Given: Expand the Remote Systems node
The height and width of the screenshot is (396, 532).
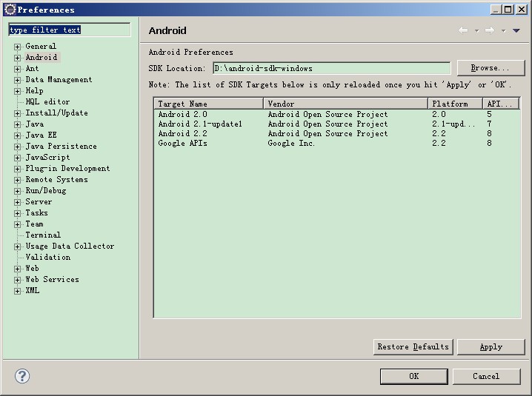Looking at the screenshot, I should 17,180.
